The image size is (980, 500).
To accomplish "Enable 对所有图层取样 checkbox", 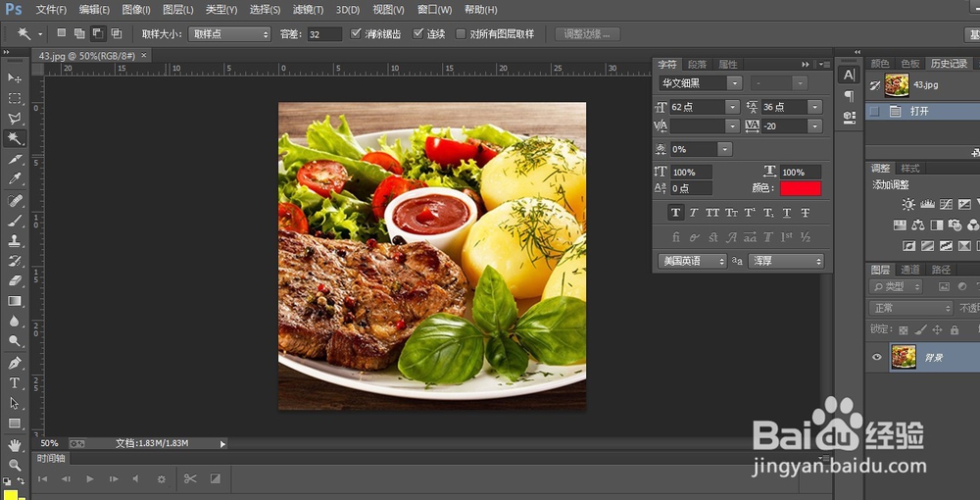I will coord(462,33).
